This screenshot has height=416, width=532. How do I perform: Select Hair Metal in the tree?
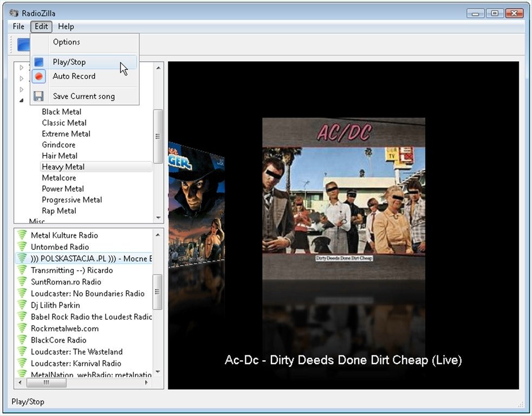tap(60, 156)
